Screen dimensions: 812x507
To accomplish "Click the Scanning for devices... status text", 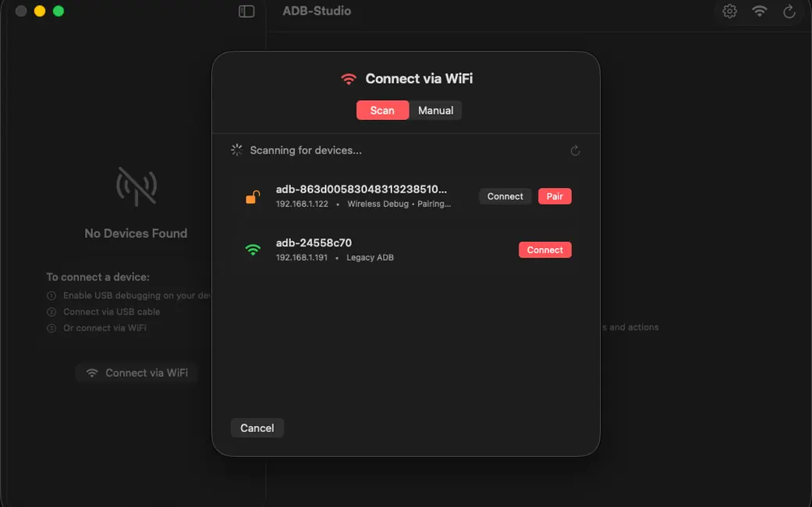I will tap(306, 151).
